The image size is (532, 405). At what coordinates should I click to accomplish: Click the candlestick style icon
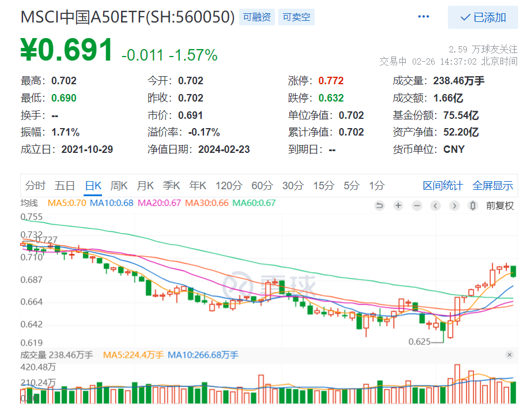473,205
